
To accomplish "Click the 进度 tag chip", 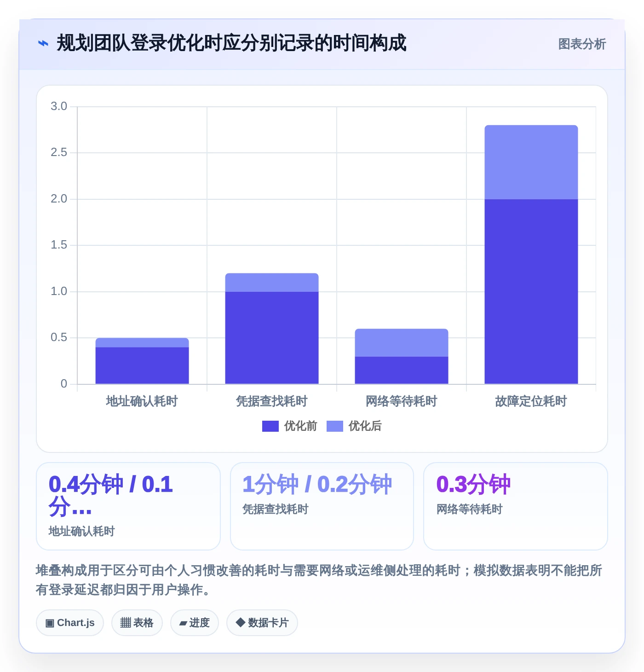I will (195, 623).
